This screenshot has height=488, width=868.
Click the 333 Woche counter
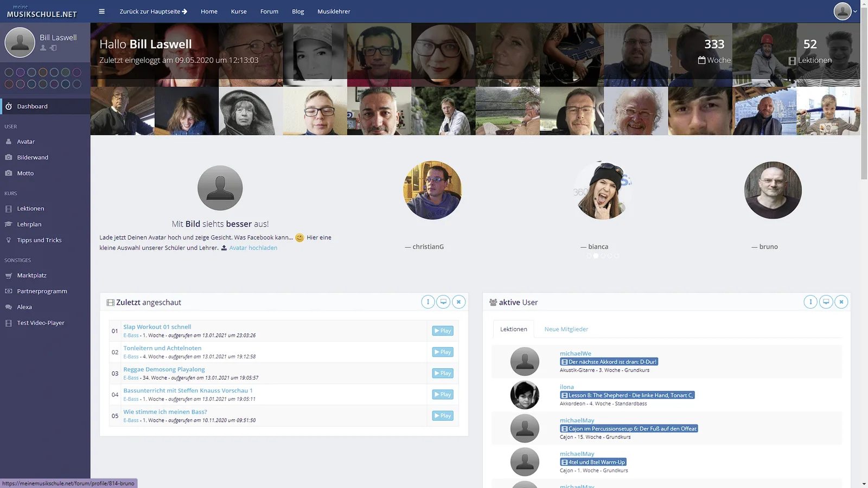coord(714,52)
